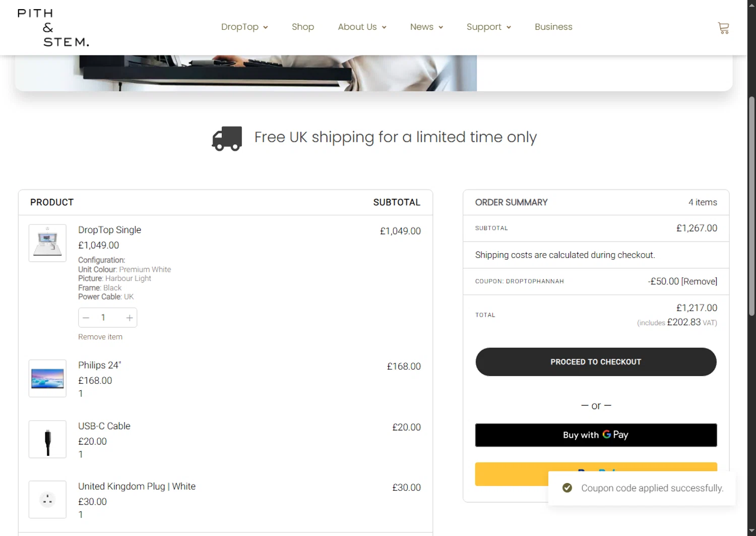Open the Philips 24" monitor thumbnail

47,378
